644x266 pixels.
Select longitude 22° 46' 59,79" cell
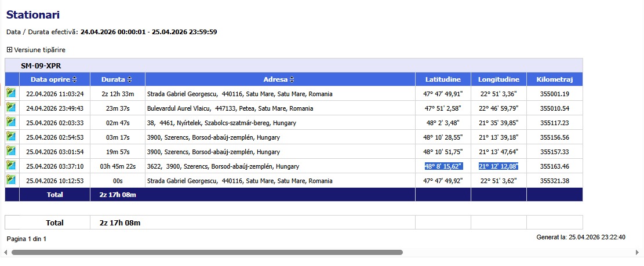(x=499, y=109)
